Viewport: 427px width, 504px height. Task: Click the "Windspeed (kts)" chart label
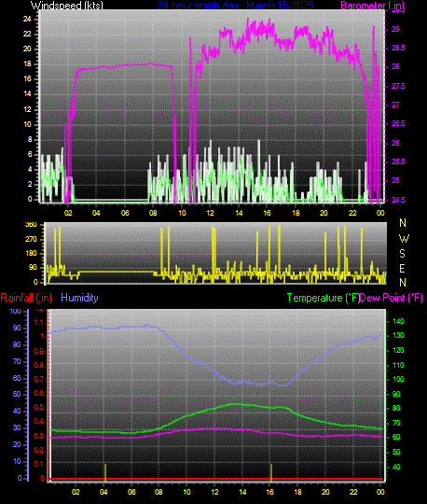pos(67,6)
